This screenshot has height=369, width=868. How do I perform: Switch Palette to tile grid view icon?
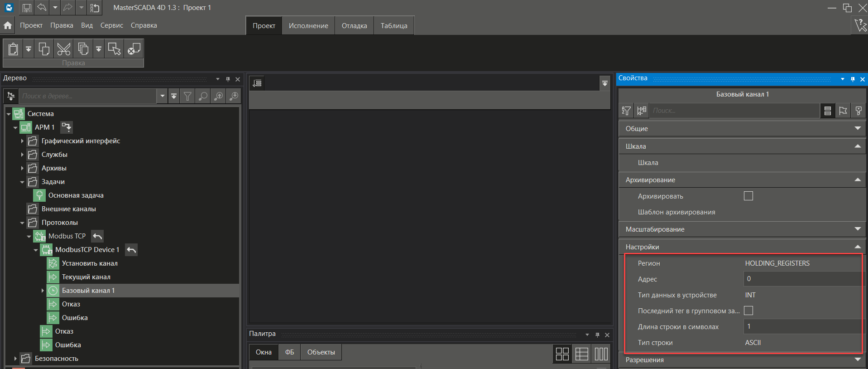(x=562, y=354)
